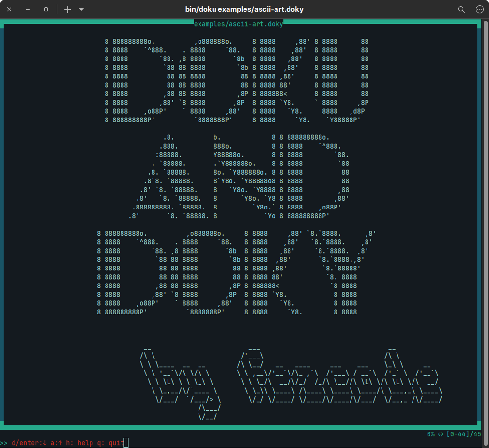Minimize the terminal window

27,9
